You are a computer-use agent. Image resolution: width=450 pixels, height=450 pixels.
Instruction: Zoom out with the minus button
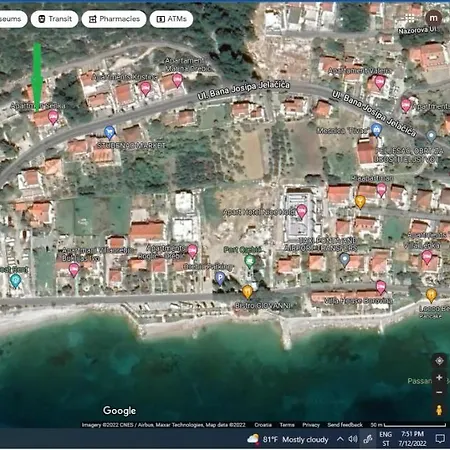[439, 392]
